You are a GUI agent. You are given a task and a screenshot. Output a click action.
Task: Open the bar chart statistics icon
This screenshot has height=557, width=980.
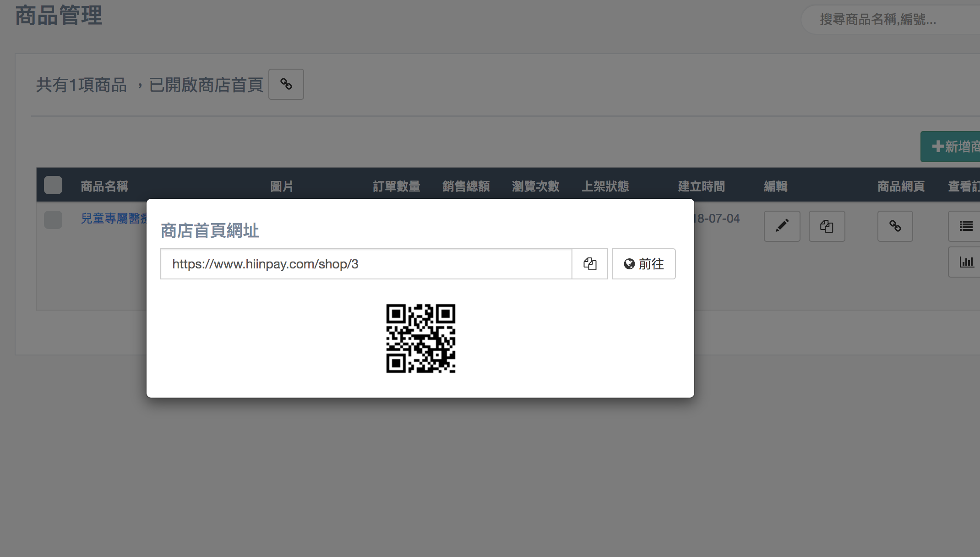(x=965, y=262)
